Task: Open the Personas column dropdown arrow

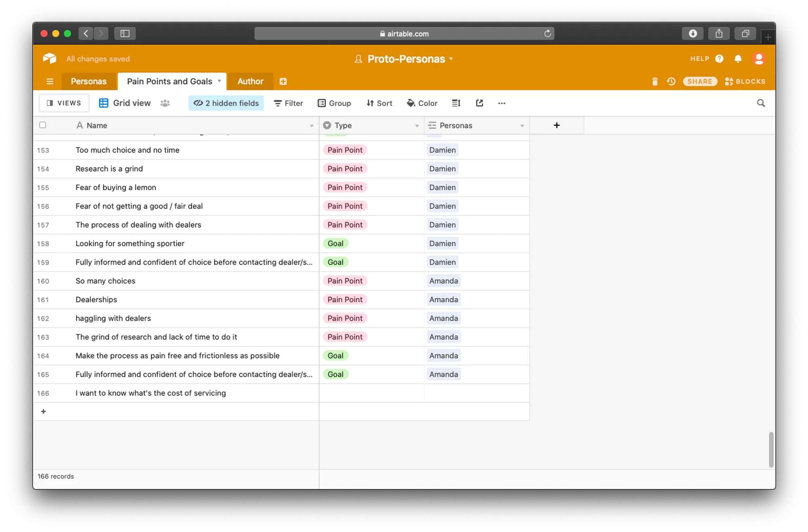Action: click(522, 126)
